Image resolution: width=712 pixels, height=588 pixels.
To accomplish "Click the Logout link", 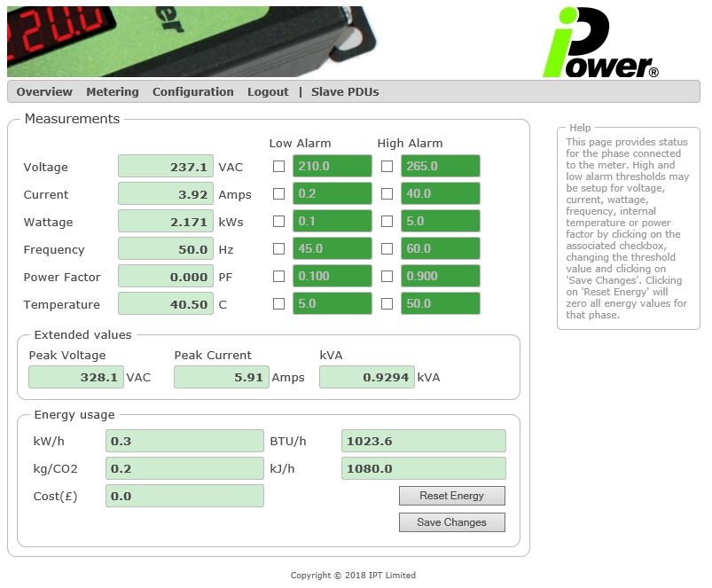I will tap(268, 92).
